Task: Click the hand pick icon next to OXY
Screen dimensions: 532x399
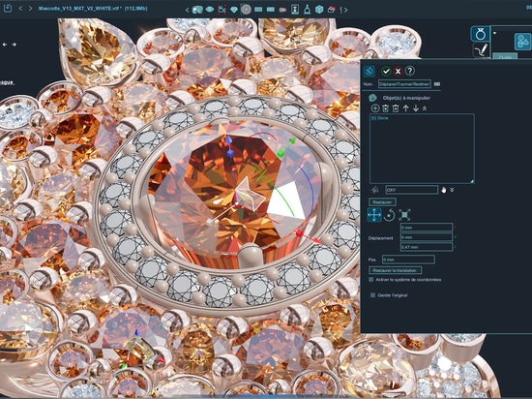Action: pyautogui.click(x=443, y=190)
